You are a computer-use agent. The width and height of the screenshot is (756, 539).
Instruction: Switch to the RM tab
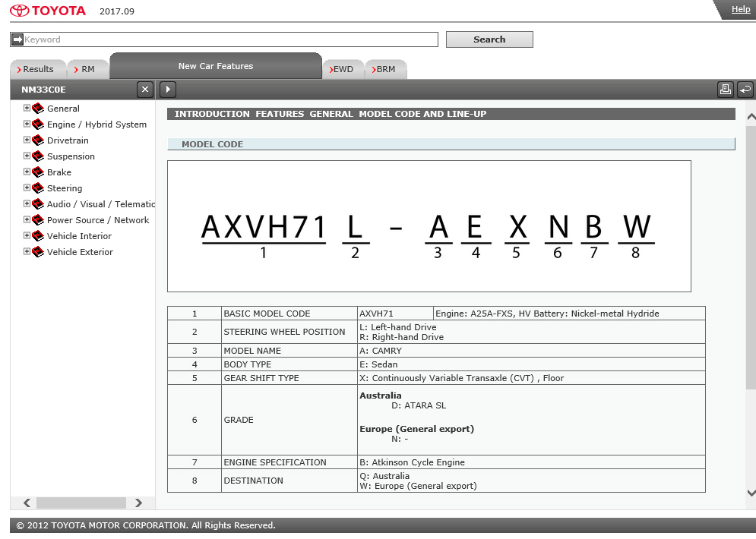tap(87, 69)
